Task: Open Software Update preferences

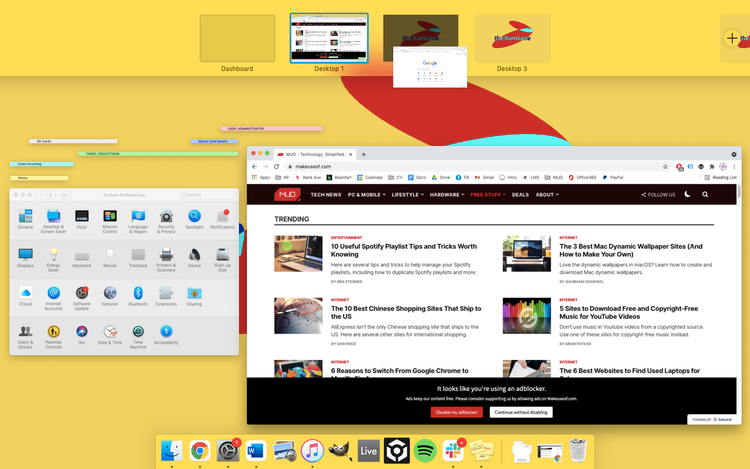Action: click(82, 298)
